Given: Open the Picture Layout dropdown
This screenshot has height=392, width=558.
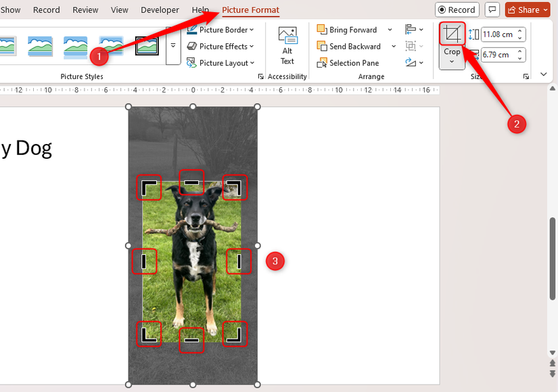Looking at the screenshot, I should 222,62.
